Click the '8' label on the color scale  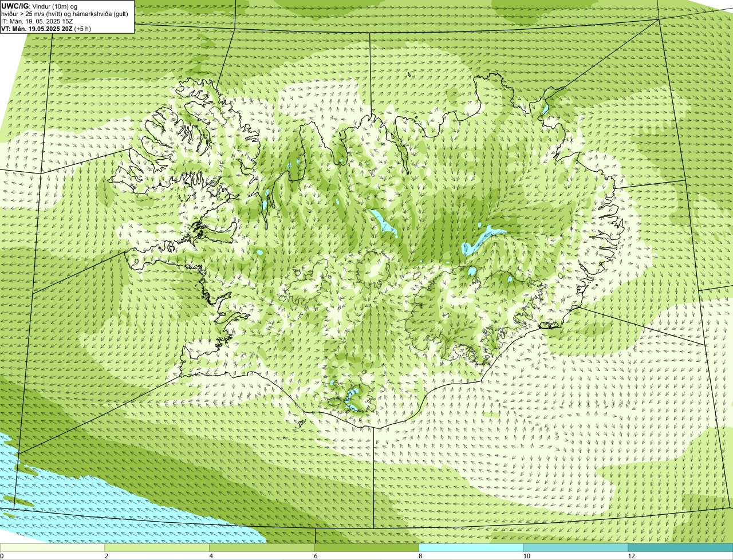point(420,556)
